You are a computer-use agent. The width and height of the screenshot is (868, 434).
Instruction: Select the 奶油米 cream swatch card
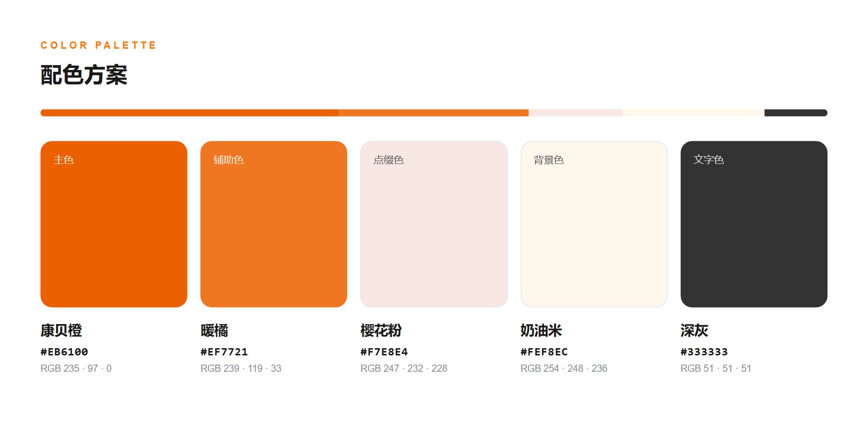594,224
